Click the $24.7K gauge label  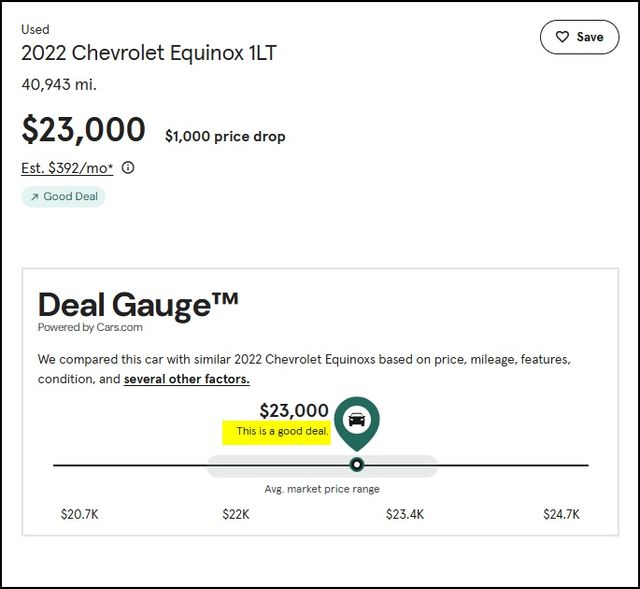[x=561, y=514]
